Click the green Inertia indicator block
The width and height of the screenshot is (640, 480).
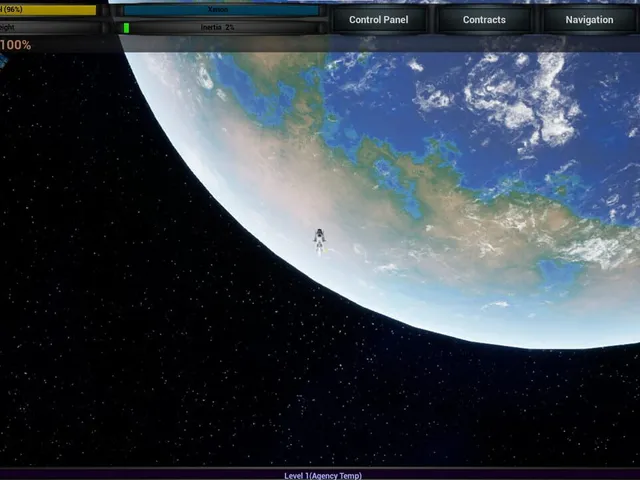(x=127, y=28)
